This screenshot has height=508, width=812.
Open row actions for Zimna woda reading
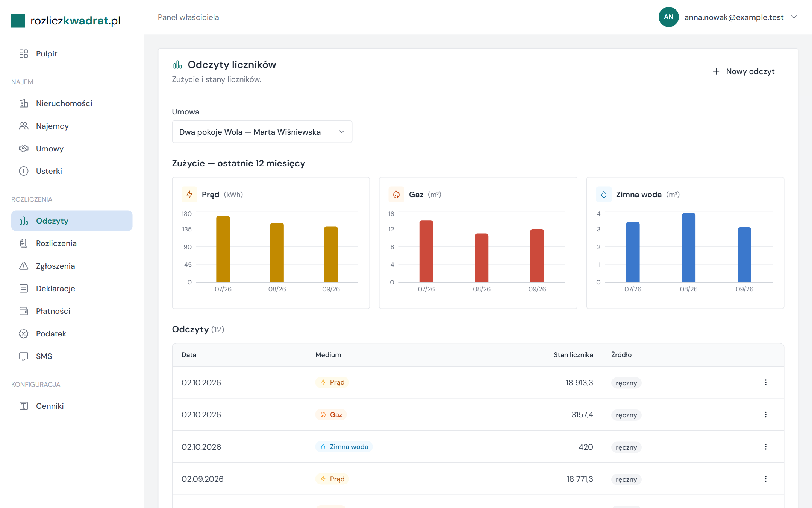(x=766, y=447)
